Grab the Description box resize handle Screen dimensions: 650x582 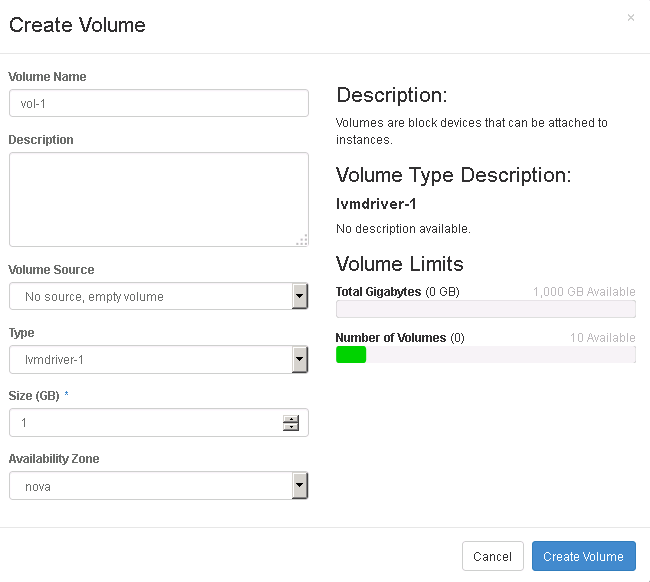tap(302, 240)
